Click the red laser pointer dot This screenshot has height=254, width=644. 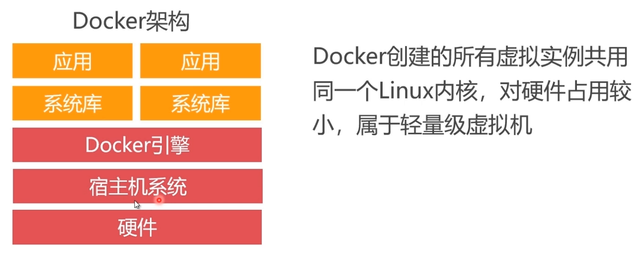(159, 200)
